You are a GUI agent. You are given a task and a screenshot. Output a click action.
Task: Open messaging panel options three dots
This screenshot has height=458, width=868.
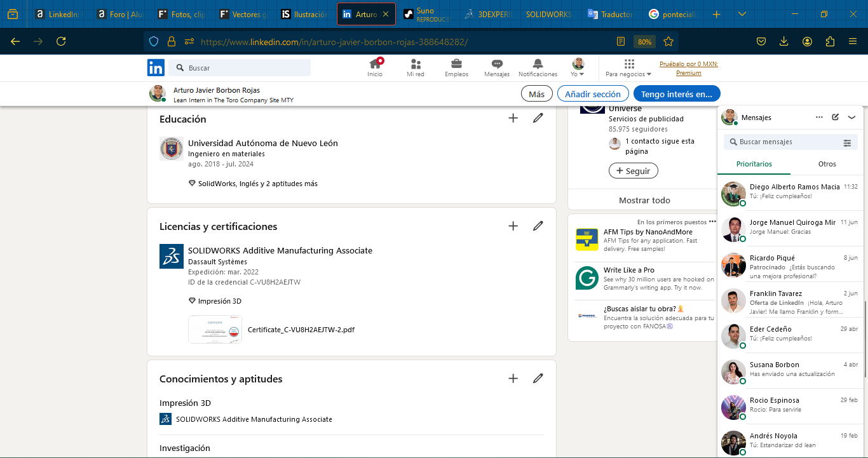click(x=819, y=118)
